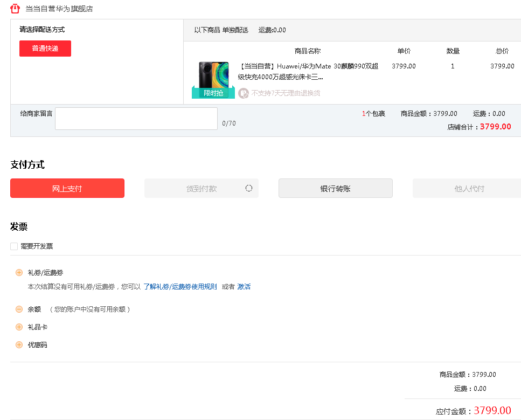The width and height of the screenshot is (521, 420).
Task: Click the 激活 coupon activation link
Action: click(x=244, y=287)
